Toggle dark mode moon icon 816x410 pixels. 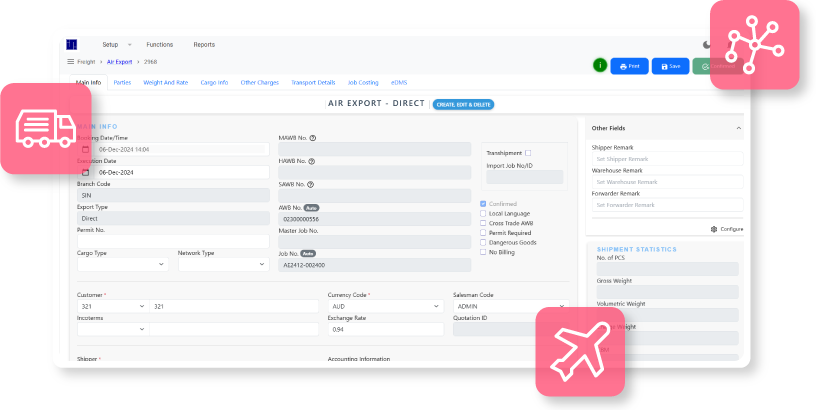[x=708, y=45]
